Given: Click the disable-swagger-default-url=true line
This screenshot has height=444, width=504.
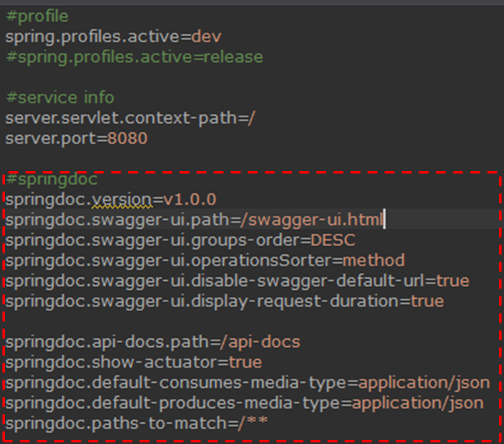Looking at the screenshot, I should click(237, 281).
